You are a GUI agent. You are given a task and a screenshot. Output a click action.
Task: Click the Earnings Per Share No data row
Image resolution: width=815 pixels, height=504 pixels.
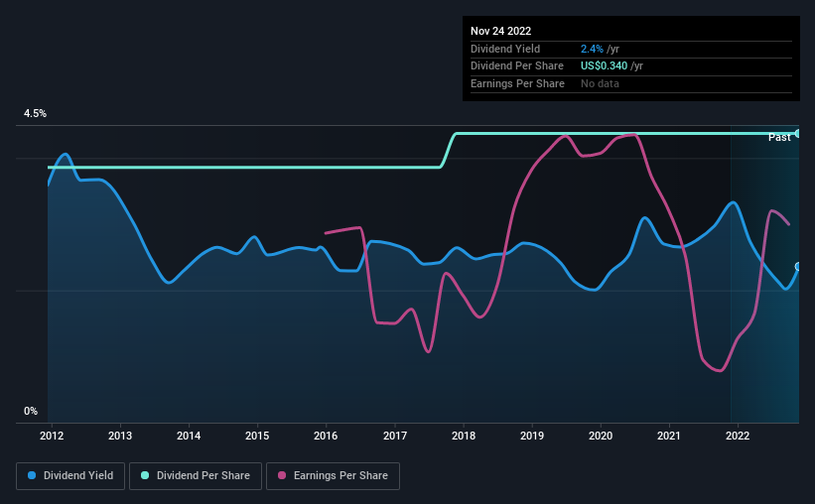click(x=631, y=83)
